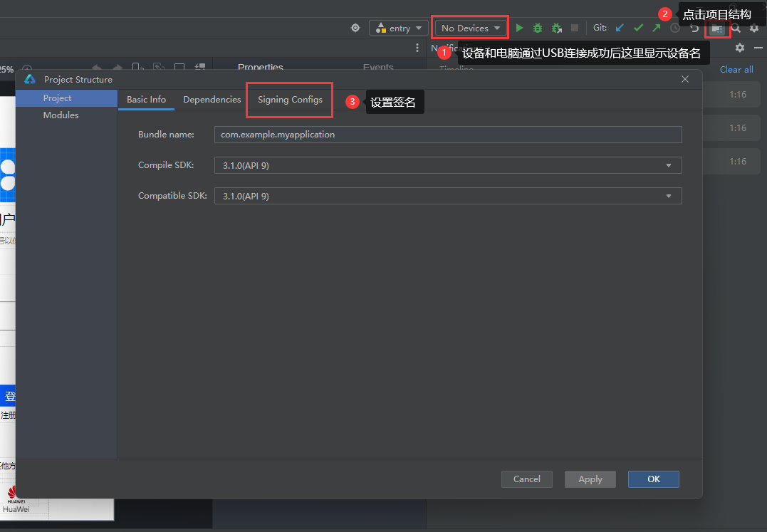Open Notifications panel gear settings
This screenshot has width=767, height=532.
coord(740,48)
